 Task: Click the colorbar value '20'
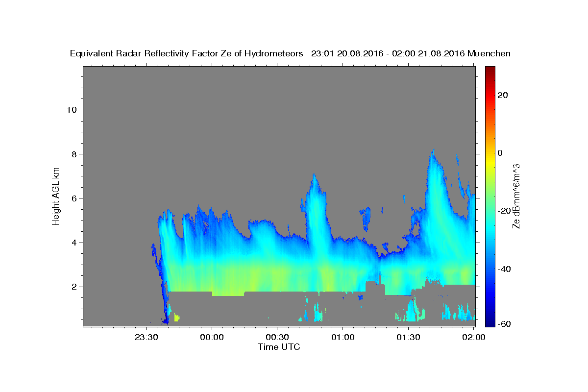(x=503, y=95)
